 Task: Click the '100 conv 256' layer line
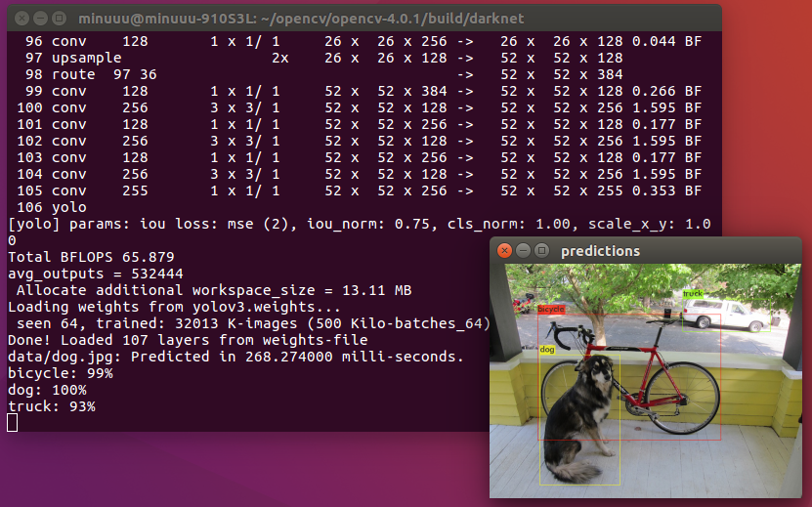tap(360, 108)
